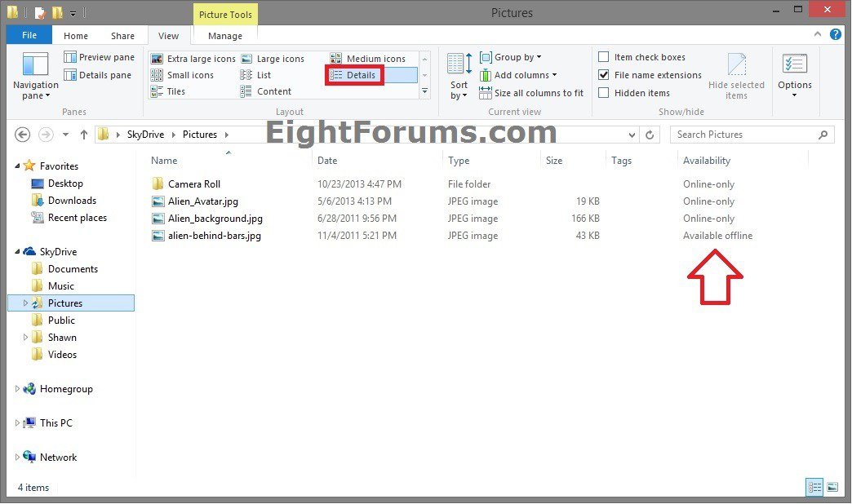This screenshot has height=504, width=852.
Task: Open the Navigation pane options
Action: (35, 77)
